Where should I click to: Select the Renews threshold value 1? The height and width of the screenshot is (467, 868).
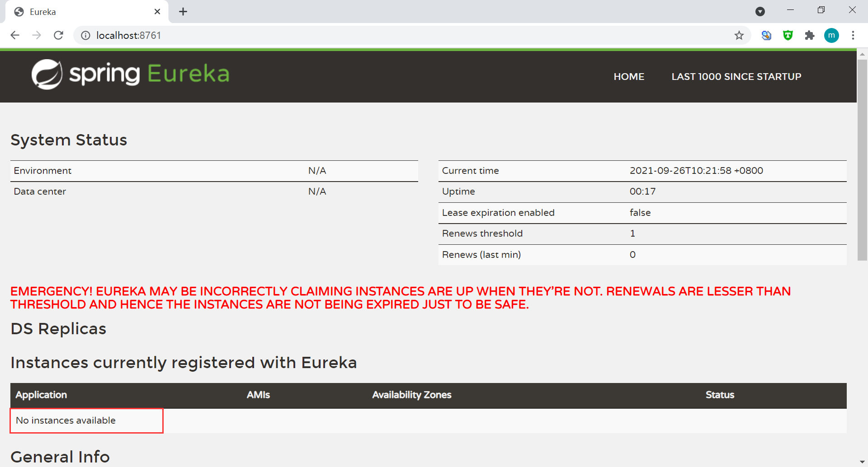(632, 233)
